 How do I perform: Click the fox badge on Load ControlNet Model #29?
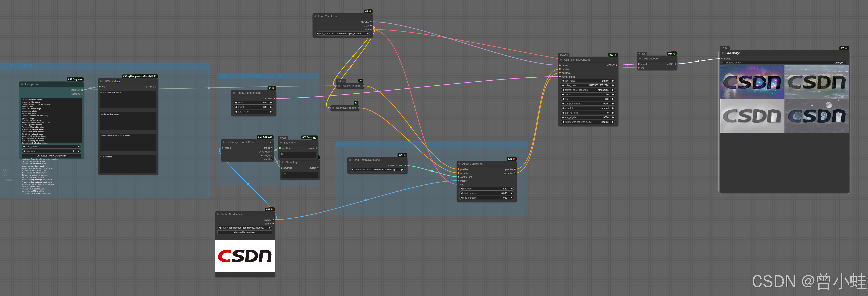click(405, 155)
